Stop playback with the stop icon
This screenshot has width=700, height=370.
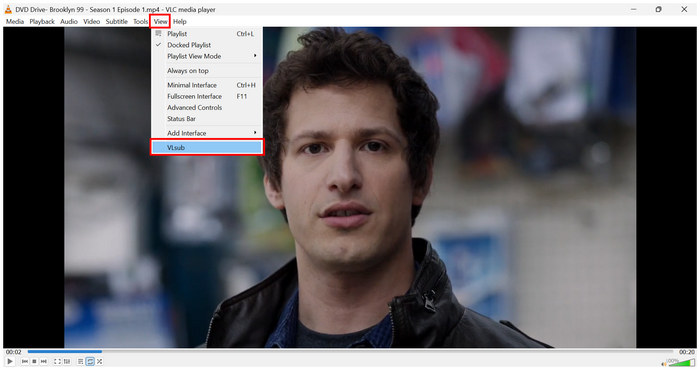tap(34, 361)
